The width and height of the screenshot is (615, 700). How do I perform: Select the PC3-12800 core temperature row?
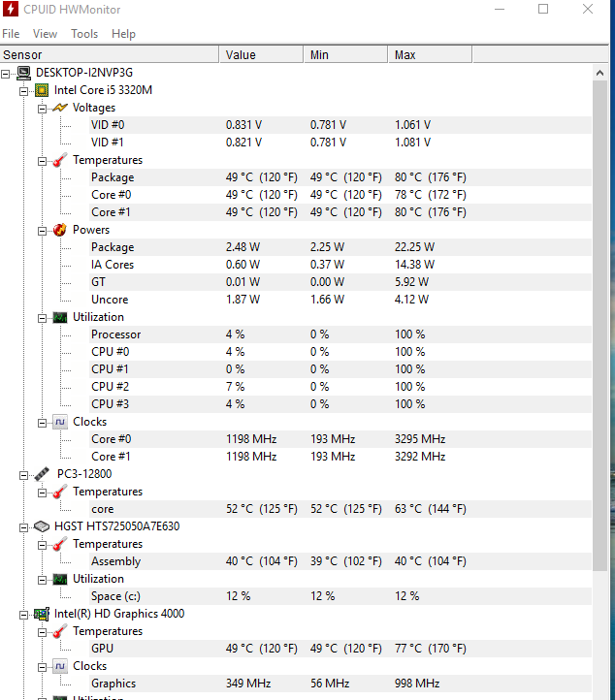340,509
